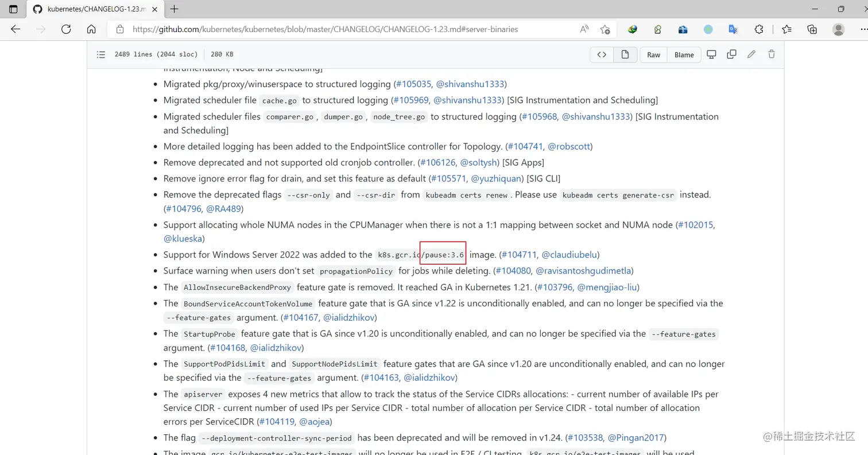Open the translate extension icon
Viewport: 868px width, 455px height.
click(x=733, y=29)
